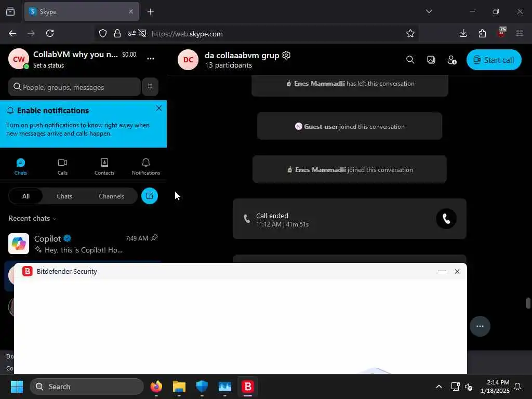Open the tracking protection shield icon

point(103,33)
